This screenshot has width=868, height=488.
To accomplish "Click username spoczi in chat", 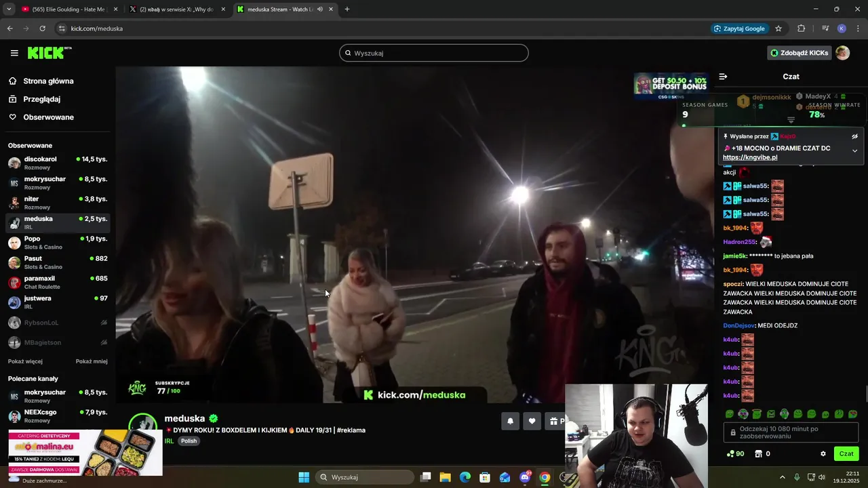I will point(733,284).
